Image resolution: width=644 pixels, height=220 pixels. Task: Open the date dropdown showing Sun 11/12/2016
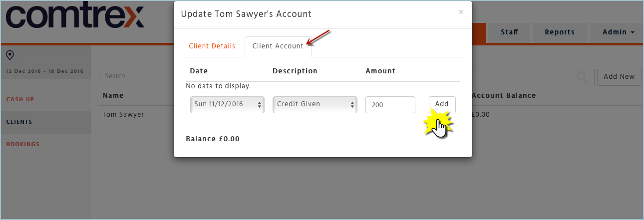(227, 105)
